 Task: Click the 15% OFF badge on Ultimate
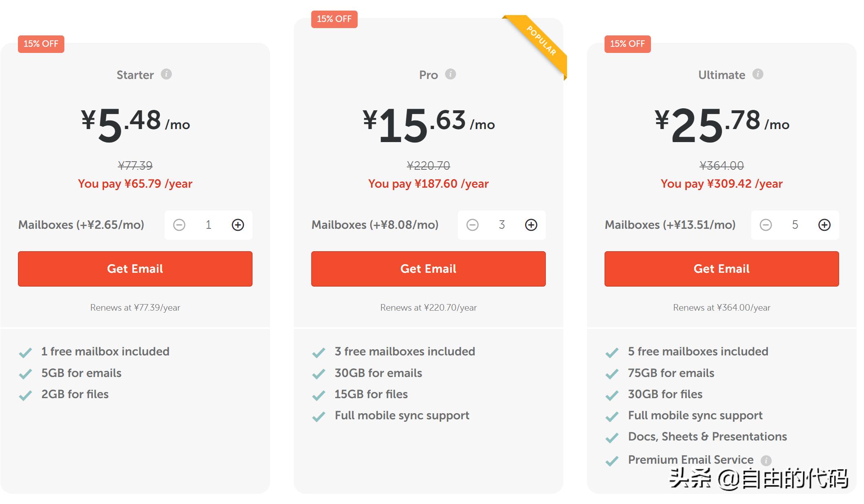[627, 44]
